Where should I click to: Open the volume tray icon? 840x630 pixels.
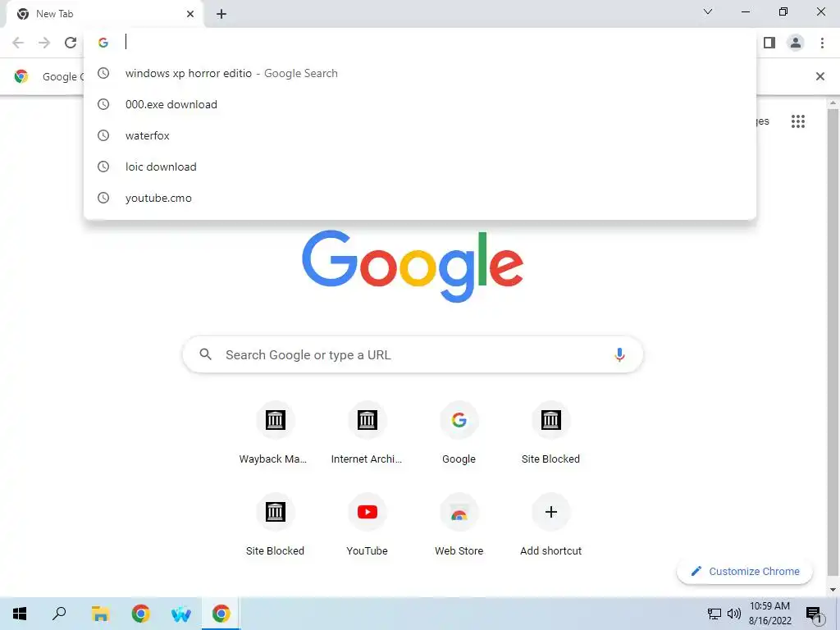(x=734, y=614)
